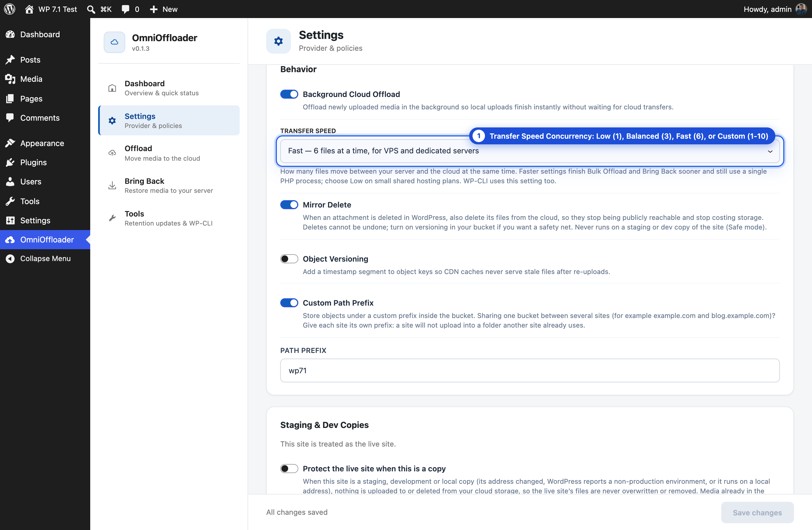Turn off the Mirror Delete toggle

289,205
